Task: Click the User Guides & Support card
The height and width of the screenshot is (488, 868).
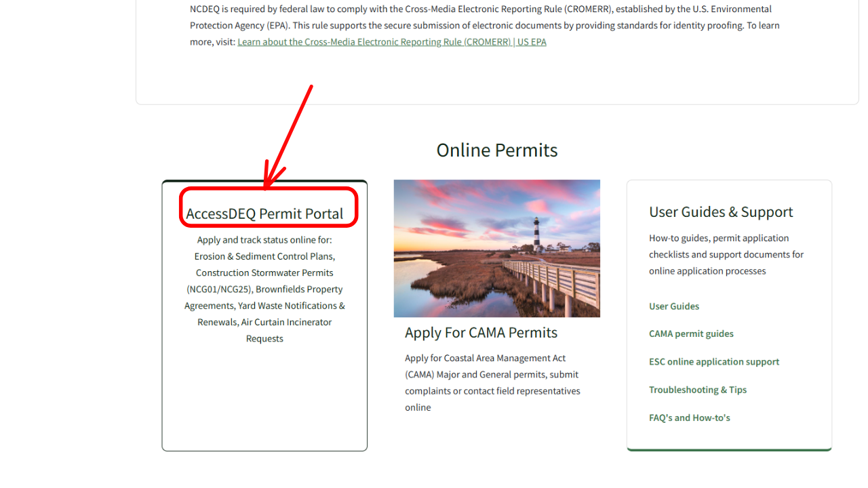Action: tap(729, 315)
